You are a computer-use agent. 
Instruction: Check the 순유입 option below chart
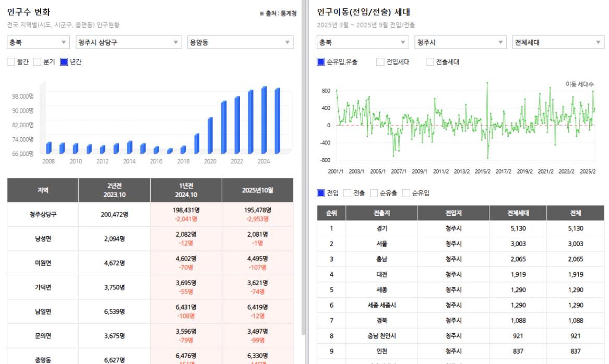point(406,193)
